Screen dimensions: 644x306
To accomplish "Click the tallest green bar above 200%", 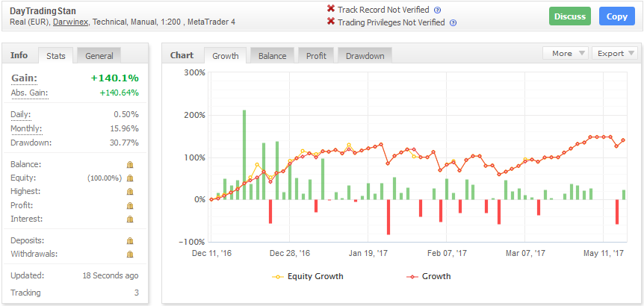I will [x=244, y=154].
